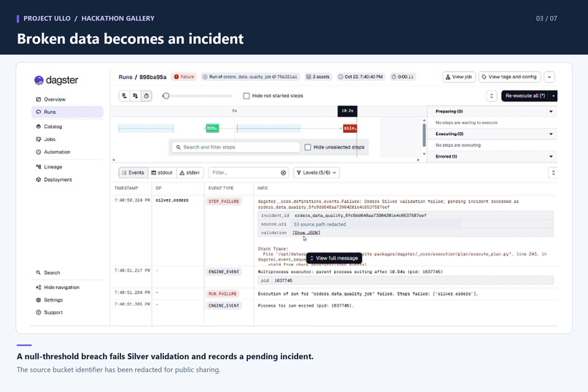This screenshot has height=392, width=588.
Task: Click the first ENGINE_EVENT tag
Action: (224, 272)
